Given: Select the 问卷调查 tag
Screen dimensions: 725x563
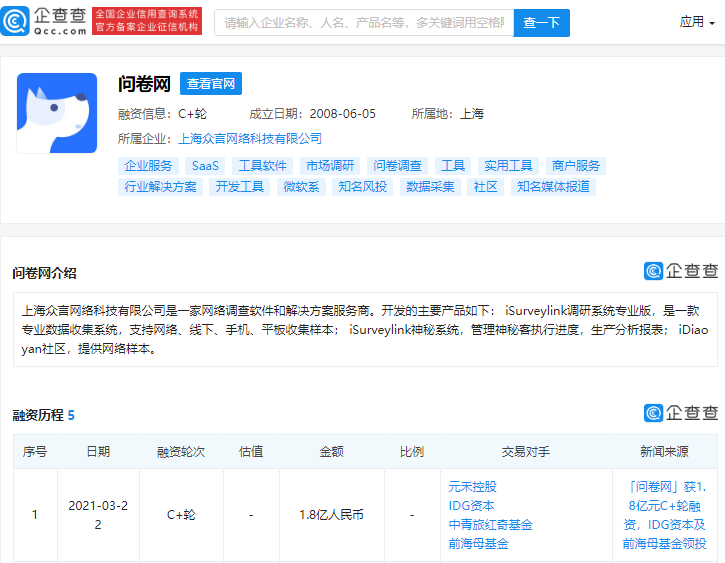Looking at the screenshot, I should [x=397, y=165].
